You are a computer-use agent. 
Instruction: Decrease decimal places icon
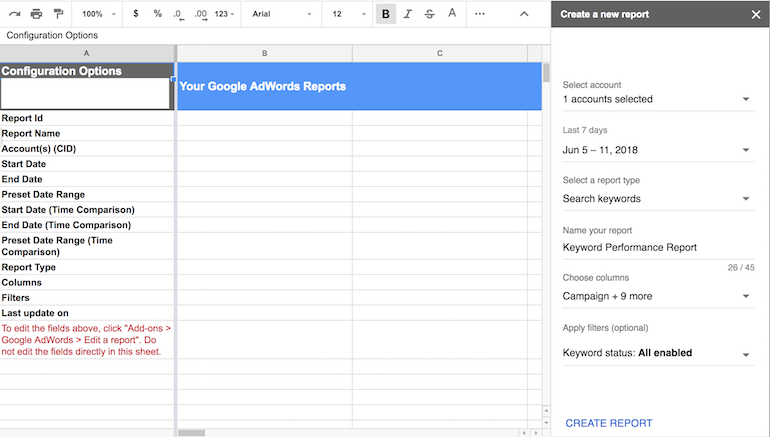click(179, 15)
